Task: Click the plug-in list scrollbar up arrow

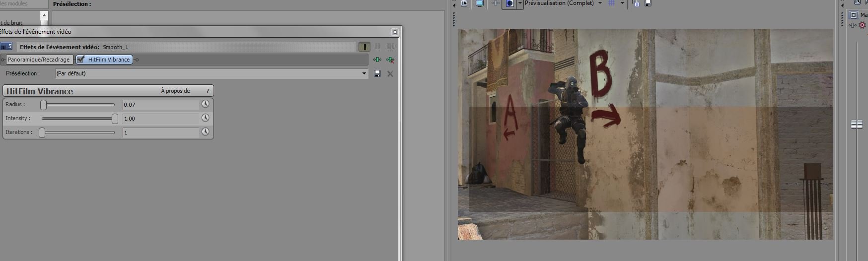Action: click(44, 15)
